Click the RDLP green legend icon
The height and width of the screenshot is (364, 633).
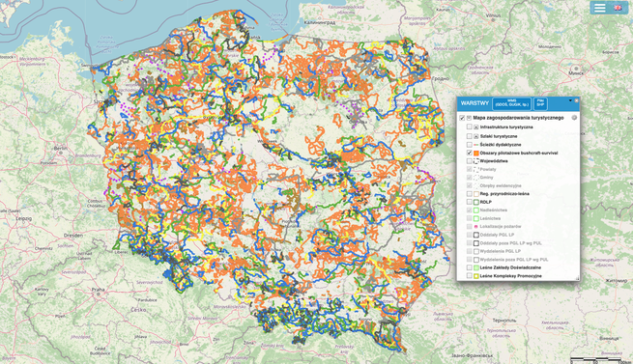pos(476,202)
